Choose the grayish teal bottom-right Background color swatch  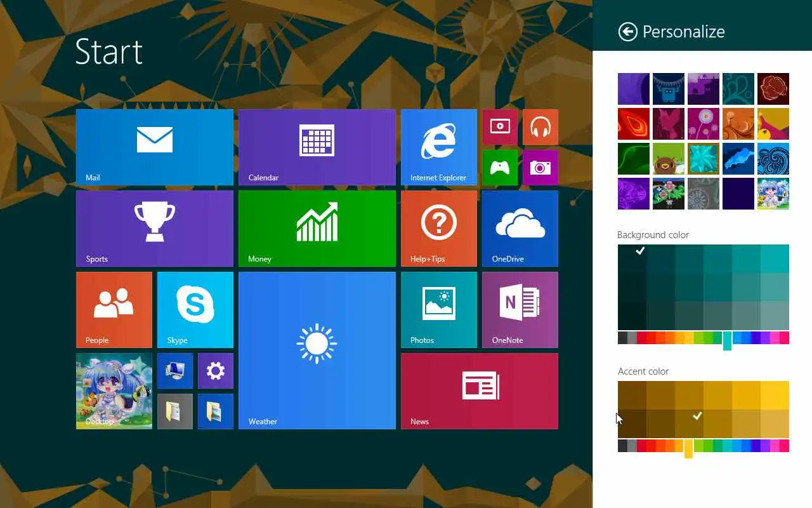775,316
